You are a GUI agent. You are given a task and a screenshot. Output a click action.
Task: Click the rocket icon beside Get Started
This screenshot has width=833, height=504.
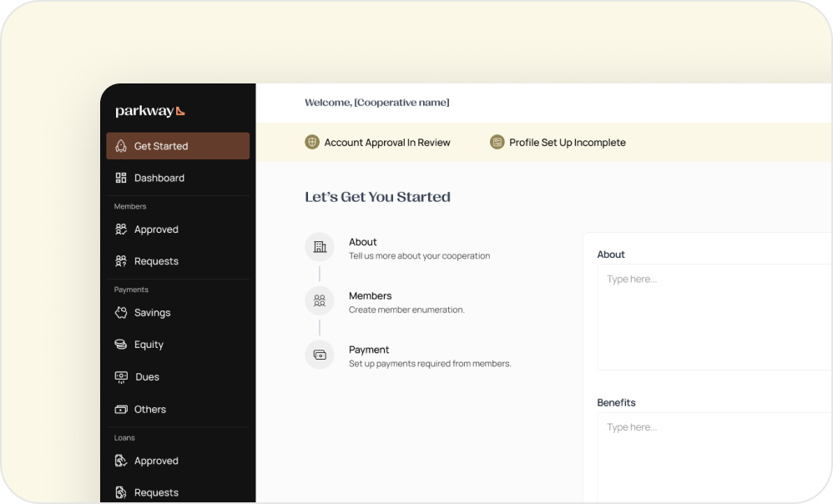click(x=121, y=146)
